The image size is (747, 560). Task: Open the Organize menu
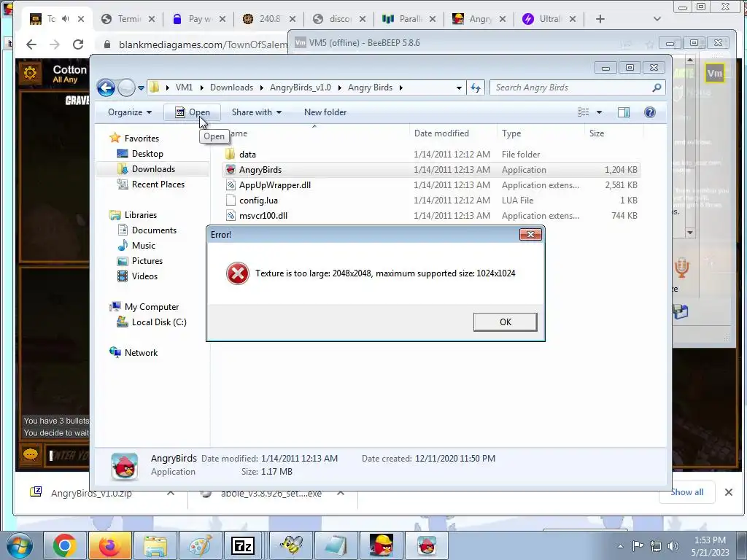coord(130,112)
